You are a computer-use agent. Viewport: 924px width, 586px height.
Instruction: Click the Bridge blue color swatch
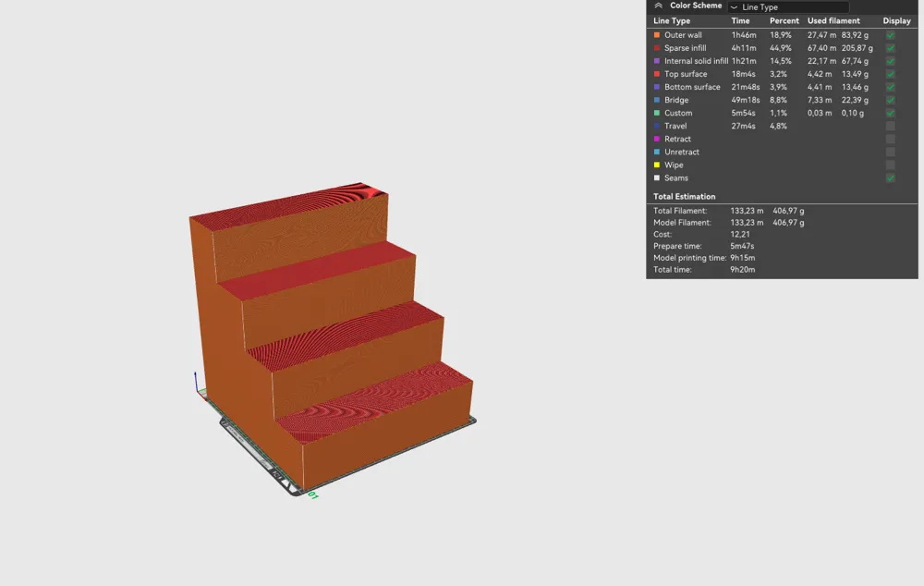657,100
